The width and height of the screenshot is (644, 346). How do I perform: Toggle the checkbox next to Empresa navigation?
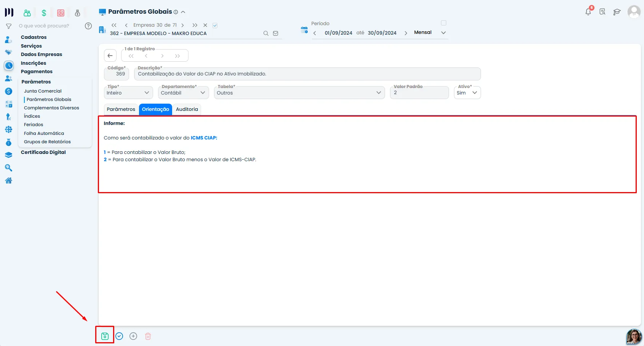pos(215,26)
